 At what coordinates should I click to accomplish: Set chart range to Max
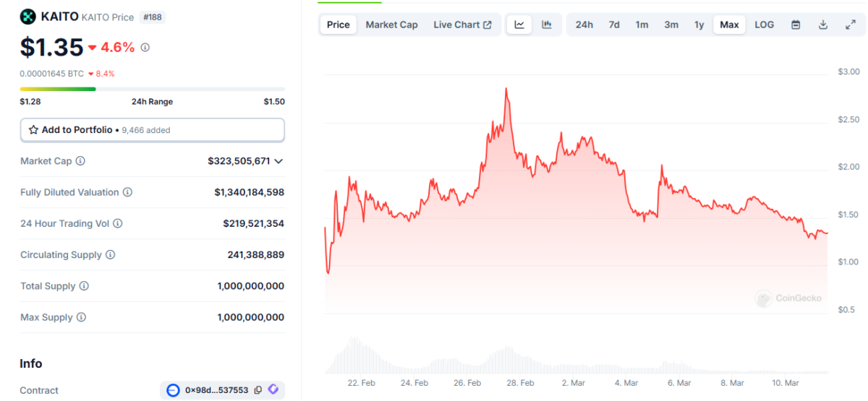(729, 25)
